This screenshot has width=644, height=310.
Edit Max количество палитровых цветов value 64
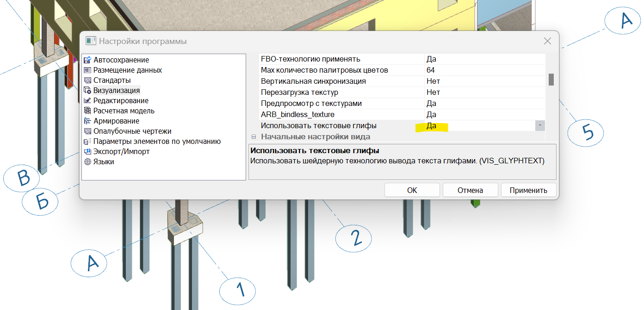431,70
